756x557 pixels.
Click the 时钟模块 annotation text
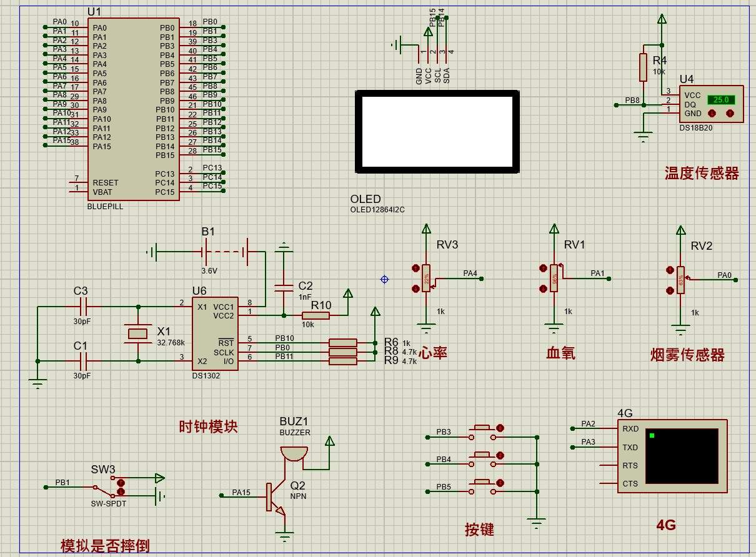click(x=208, y=427)
